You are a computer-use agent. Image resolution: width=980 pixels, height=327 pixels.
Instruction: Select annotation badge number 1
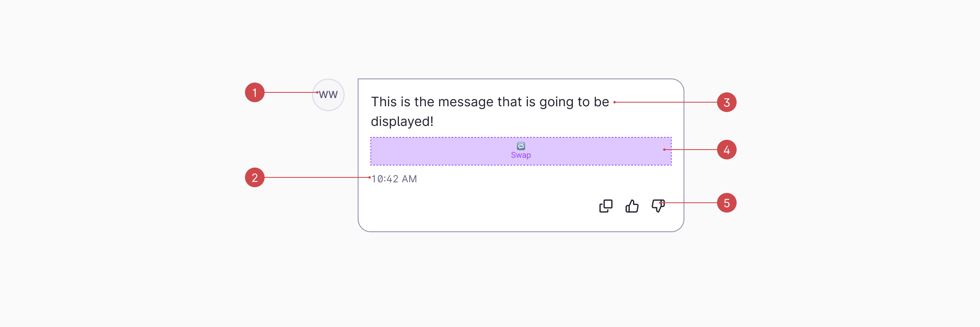click(255, 93)
